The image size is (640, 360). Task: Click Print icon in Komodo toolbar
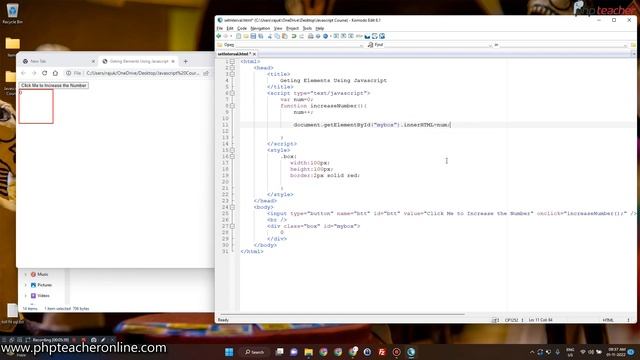311,36
